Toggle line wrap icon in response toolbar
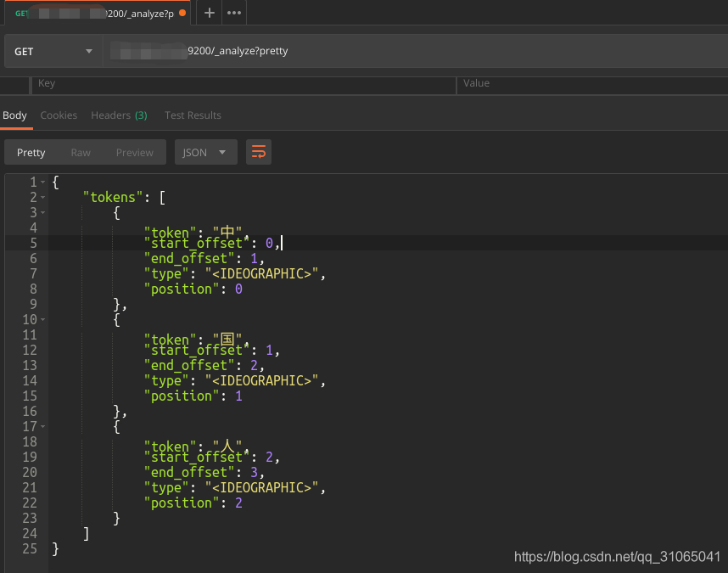728x573 pixels. pyautogui.click(x=259, y=152)
